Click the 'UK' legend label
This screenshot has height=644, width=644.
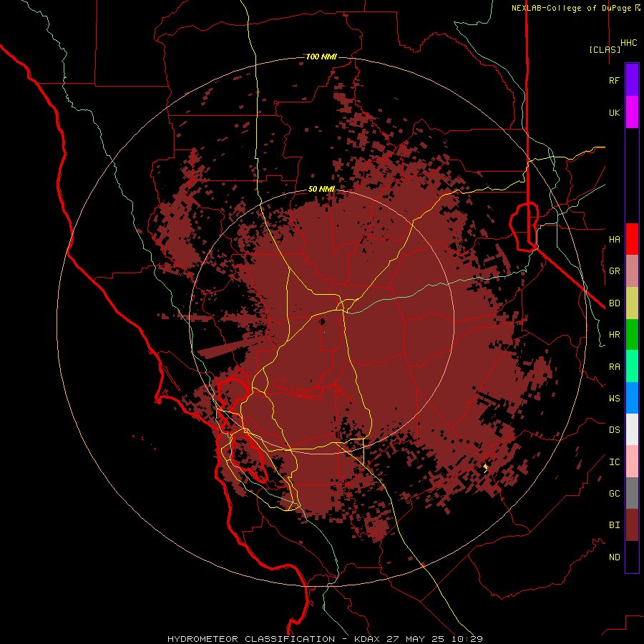[615, 112]
